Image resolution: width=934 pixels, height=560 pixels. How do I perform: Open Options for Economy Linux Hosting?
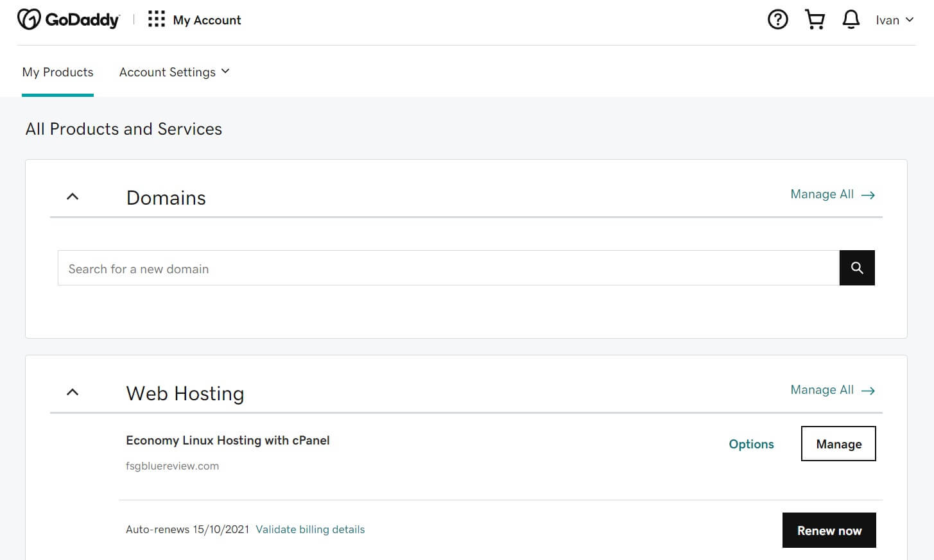coord(751,444)
